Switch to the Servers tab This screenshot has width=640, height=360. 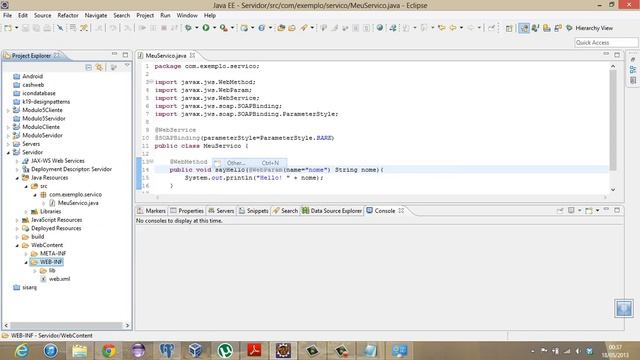pos(221,211)
